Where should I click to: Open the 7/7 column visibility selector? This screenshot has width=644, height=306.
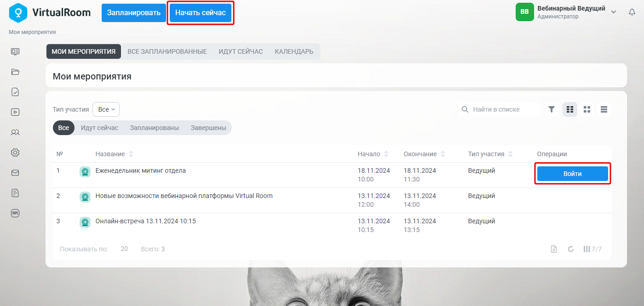click(x=592, y=249)
